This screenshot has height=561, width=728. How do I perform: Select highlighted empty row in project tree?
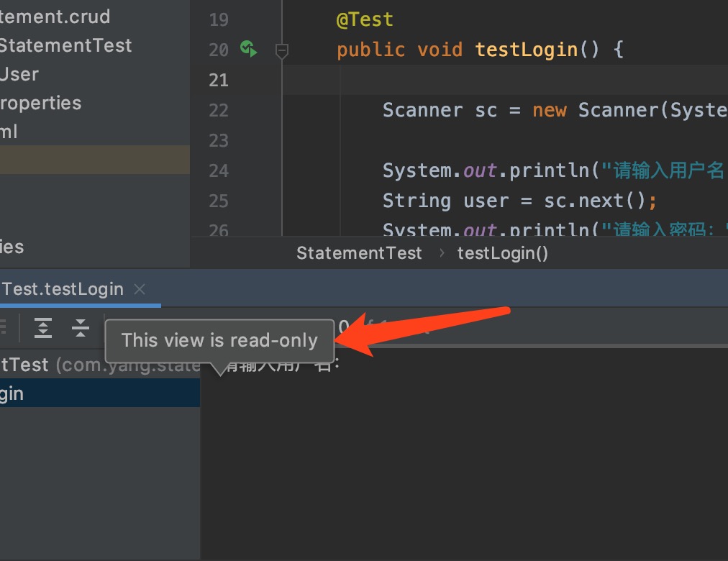(x=95, y=160)
